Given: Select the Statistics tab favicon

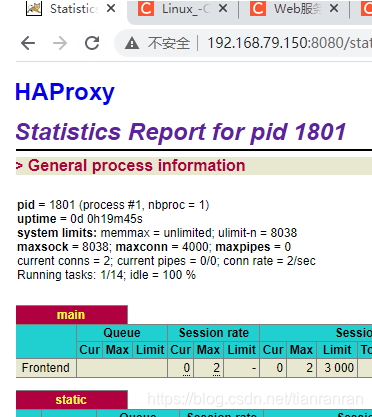Looking at the screenshot, I should point(34,8).
